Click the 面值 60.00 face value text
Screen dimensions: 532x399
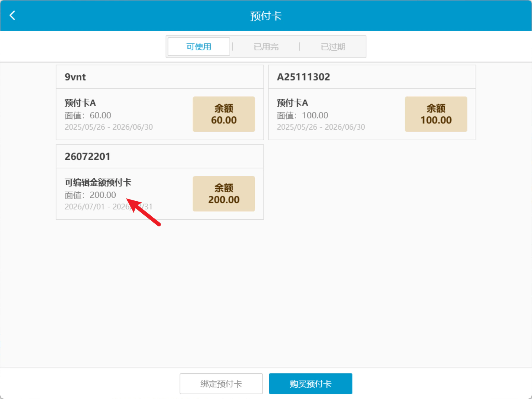(x=88, y=115)
